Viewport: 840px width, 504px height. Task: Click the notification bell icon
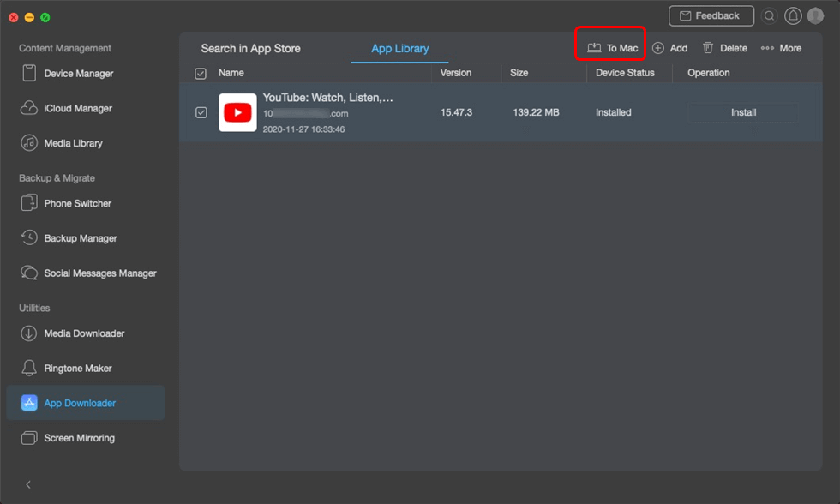tap(793, 16)
